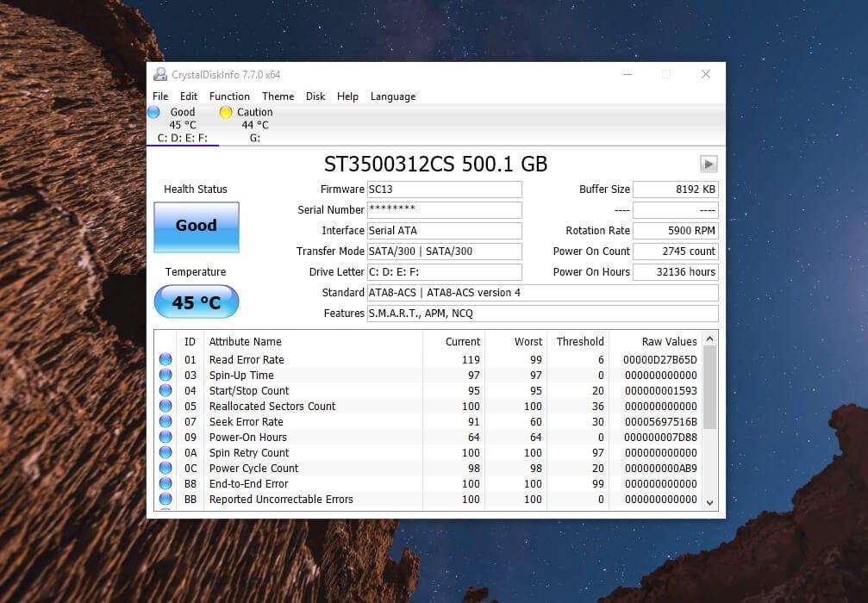The width and height of the screenshot is (868, 603).
Task: Close the CrystalDiskInfo window
Action: point(706,74)
